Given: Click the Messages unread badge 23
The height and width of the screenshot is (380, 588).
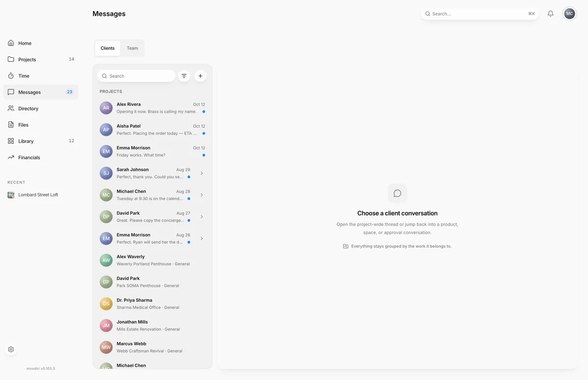Looking at the screenshot, I should tap(70, 92).
